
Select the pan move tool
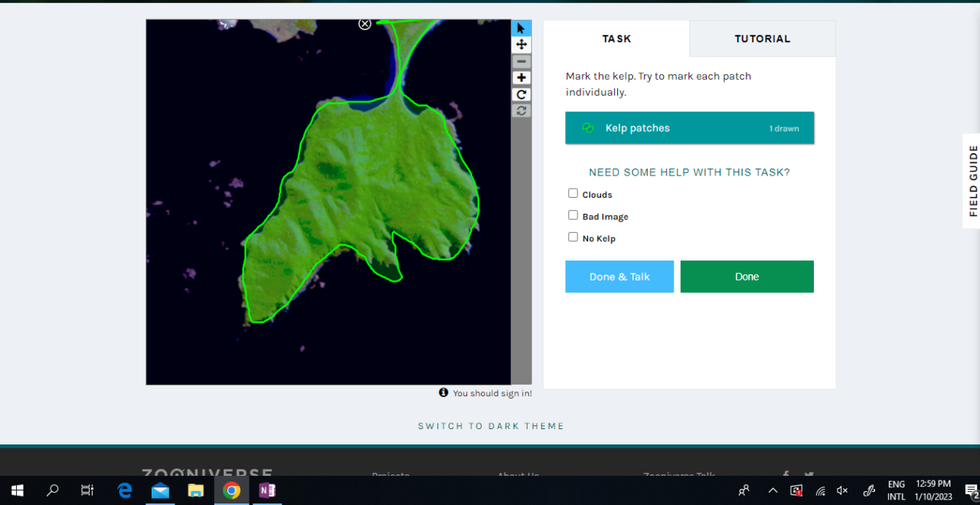click(521, 44)
